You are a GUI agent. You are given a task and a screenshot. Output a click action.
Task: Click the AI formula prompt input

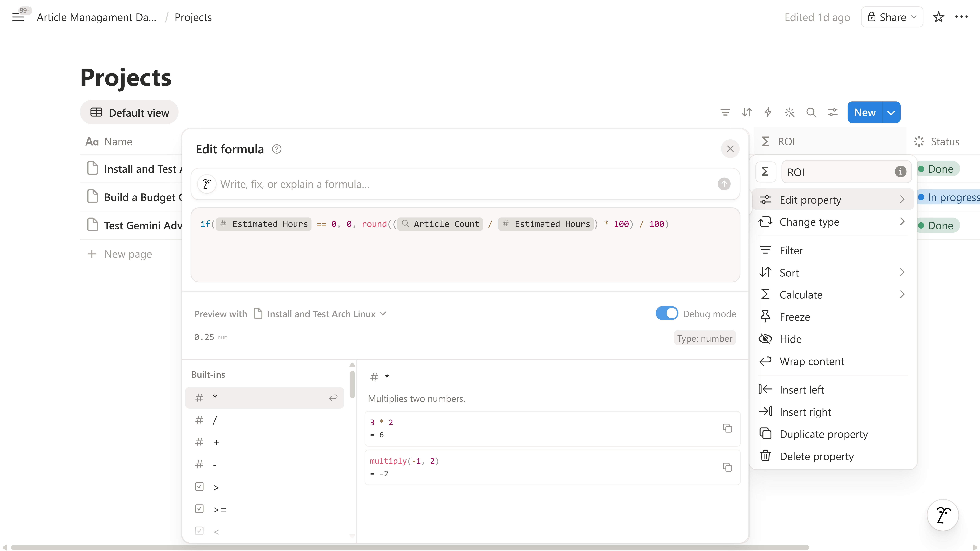[466, 184]
